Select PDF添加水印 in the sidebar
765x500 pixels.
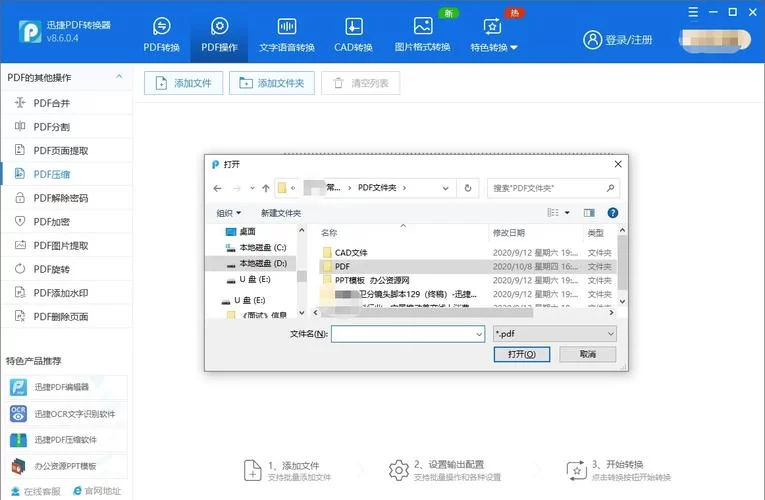pos(67,293)
